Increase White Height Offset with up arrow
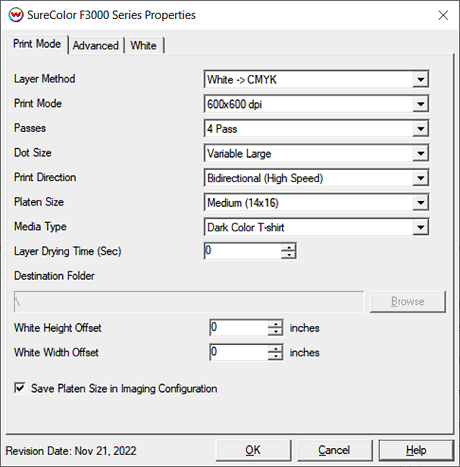This screenshot has height=467, width=460. click(x=275, y=324)
